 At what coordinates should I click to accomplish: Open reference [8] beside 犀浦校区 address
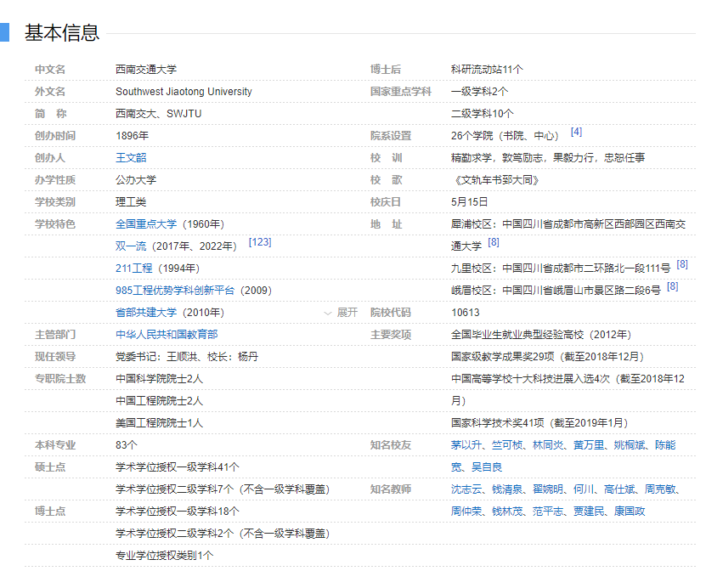(x=494, y=243)
